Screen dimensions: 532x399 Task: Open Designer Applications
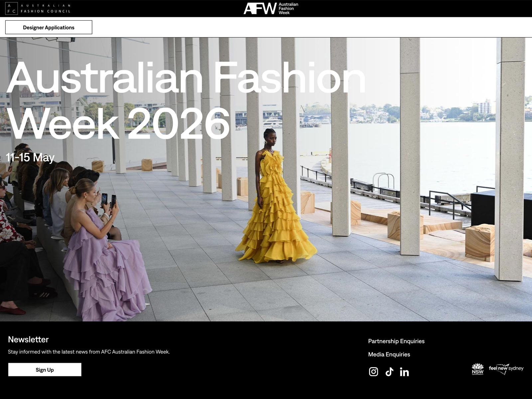(49, 27)
